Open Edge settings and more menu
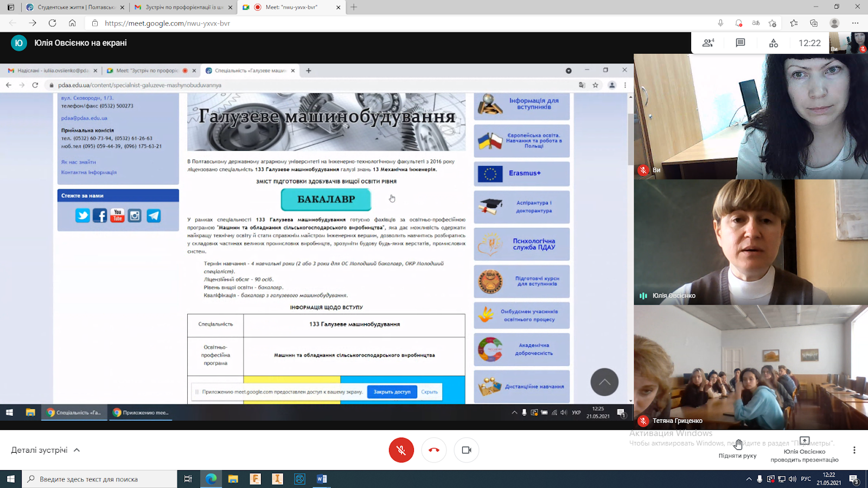 (856, 23)
